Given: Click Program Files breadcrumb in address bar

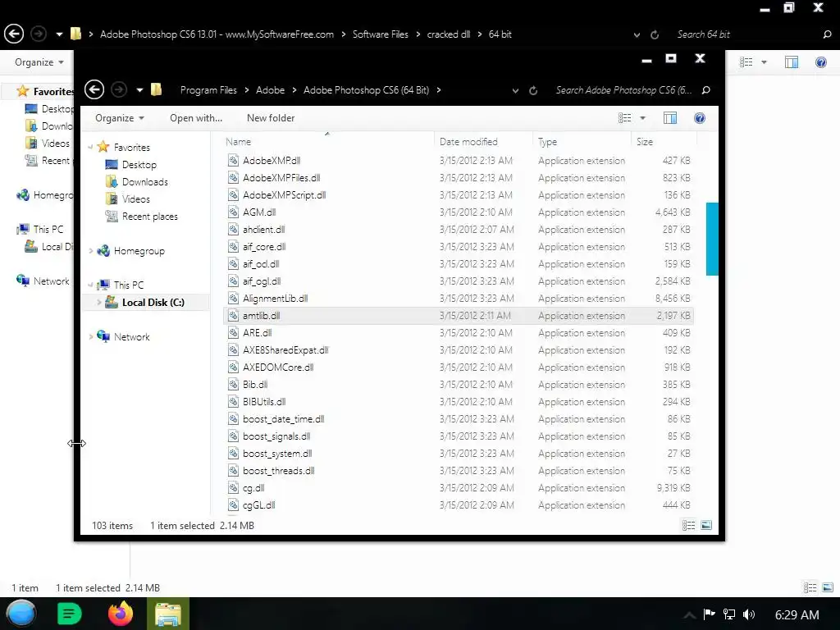Looking at the screenshot, I should tap(208, 90).
